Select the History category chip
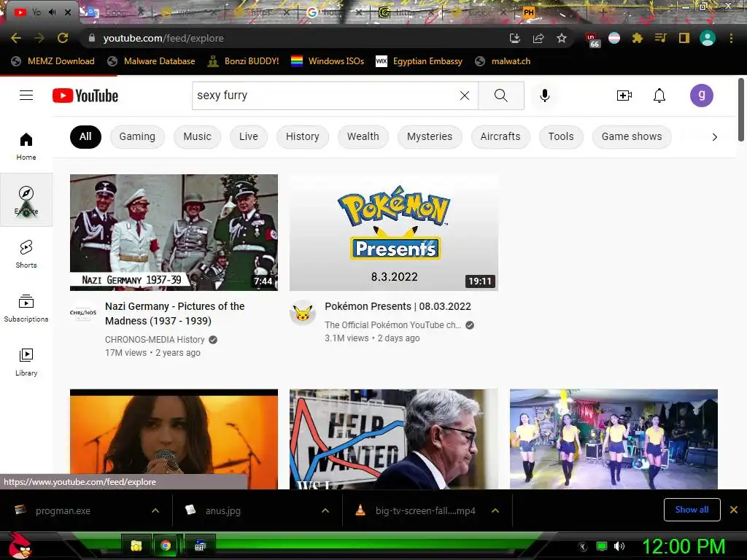The height and width of the screenshot is (560, 747). [303, 136]
